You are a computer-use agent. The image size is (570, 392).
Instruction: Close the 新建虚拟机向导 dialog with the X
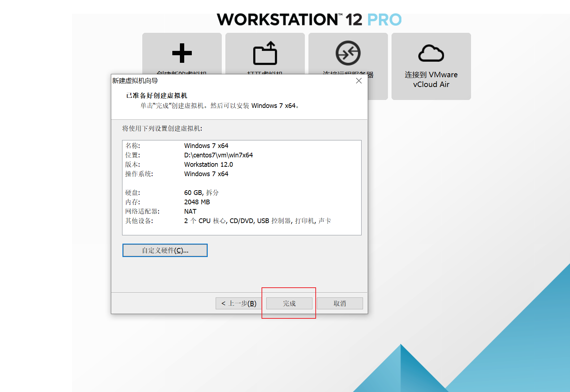coord(359,81)
